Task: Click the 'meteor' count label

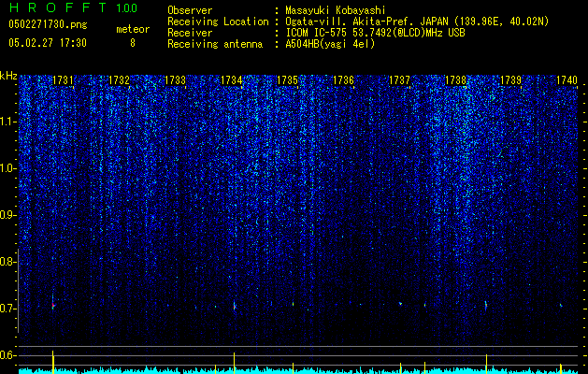Action: 133,29
